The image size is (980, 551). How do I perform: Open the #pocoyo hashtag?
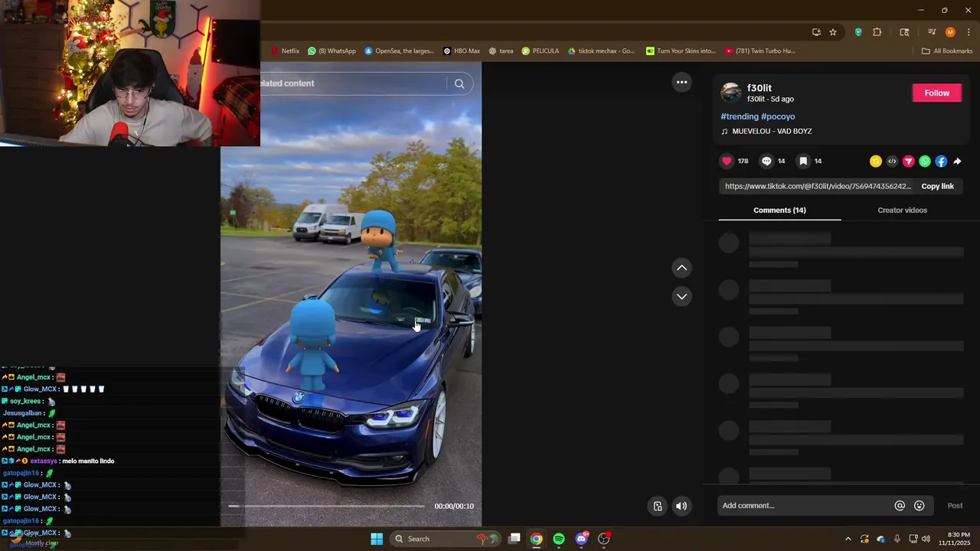(x=778, y=116)
